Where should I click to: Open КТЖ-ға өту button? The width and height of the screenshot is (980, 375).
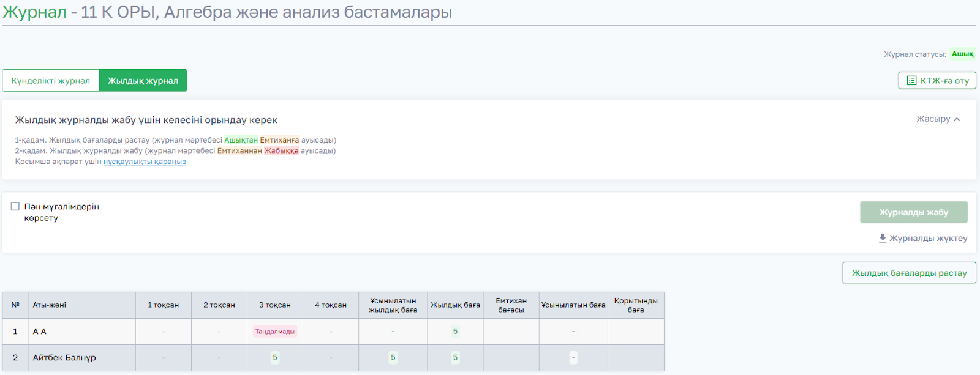(937, 80)
